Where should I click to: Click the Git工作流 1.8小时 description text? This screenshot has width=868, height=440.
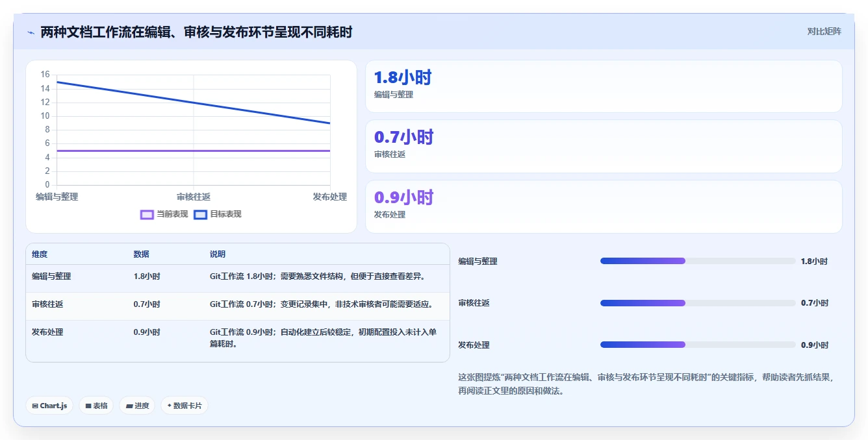coord(317,276)
